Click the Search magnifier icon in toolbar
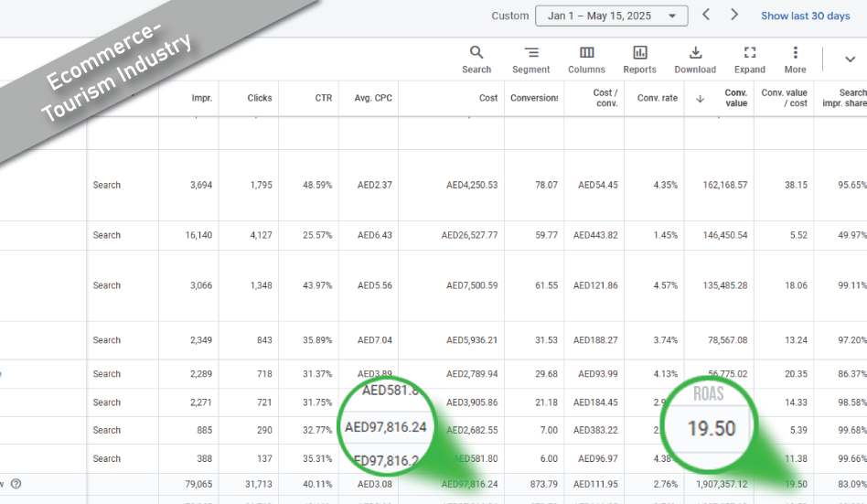This screenshot has height=504, width=867. 476,53
